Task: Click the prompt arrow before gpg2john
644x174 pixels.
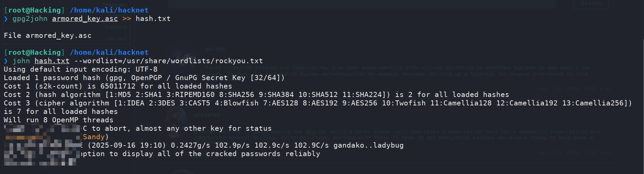Action: [x=6, y=19]
